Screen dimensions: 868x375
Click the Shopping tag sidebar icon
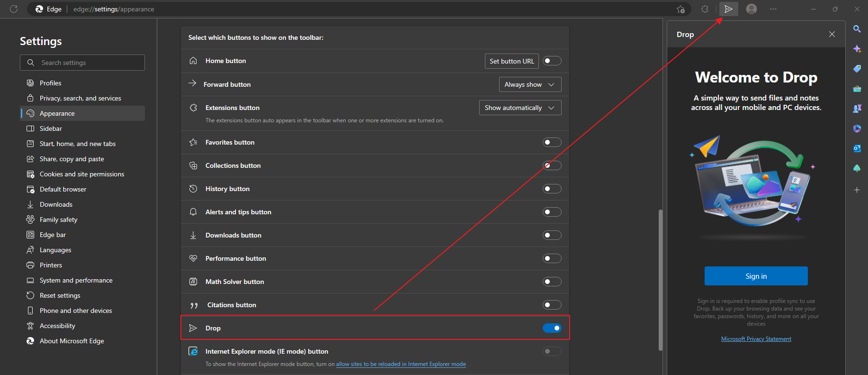857,69
